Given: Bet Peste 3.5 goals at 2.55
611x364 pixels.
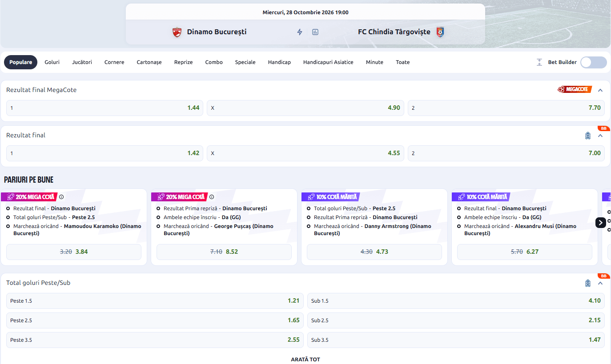Looking at the screenshot, I should (x=155, y=340).
